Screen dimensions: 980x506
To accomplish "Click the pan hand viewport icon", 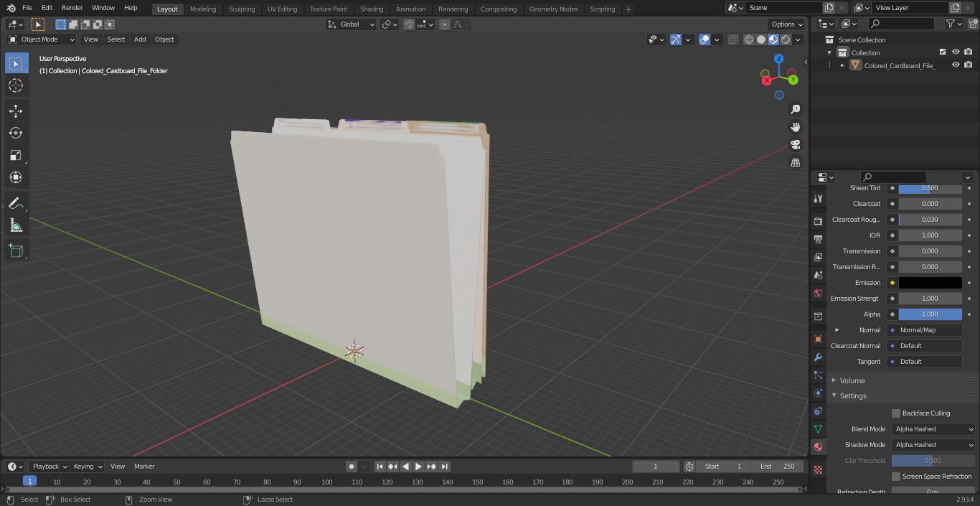I will pos(796,127).
